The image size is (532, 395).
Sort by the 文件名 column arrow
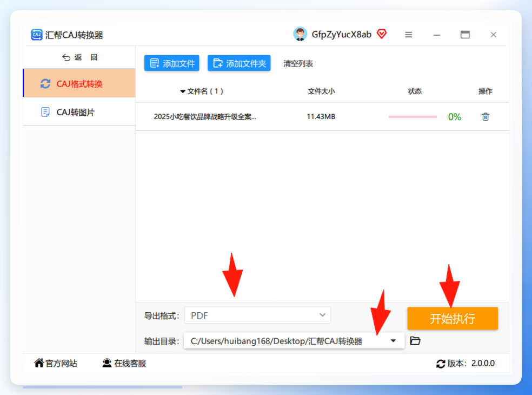point(183,91)
